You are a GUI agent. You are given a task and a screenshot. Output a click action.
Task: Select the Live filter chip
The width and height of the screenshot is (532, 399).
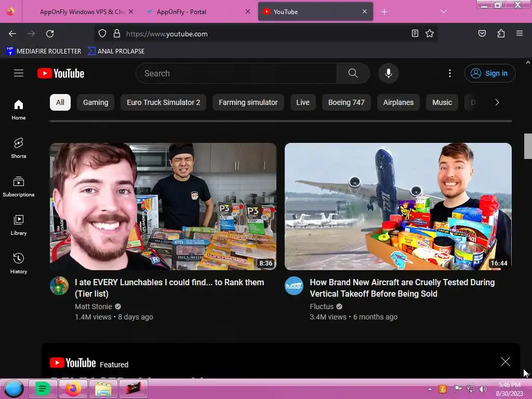(x=303, y=102)
